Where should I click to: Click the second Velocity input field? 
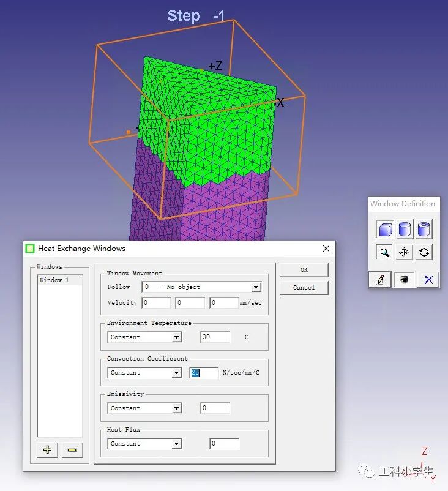point(190,302)
